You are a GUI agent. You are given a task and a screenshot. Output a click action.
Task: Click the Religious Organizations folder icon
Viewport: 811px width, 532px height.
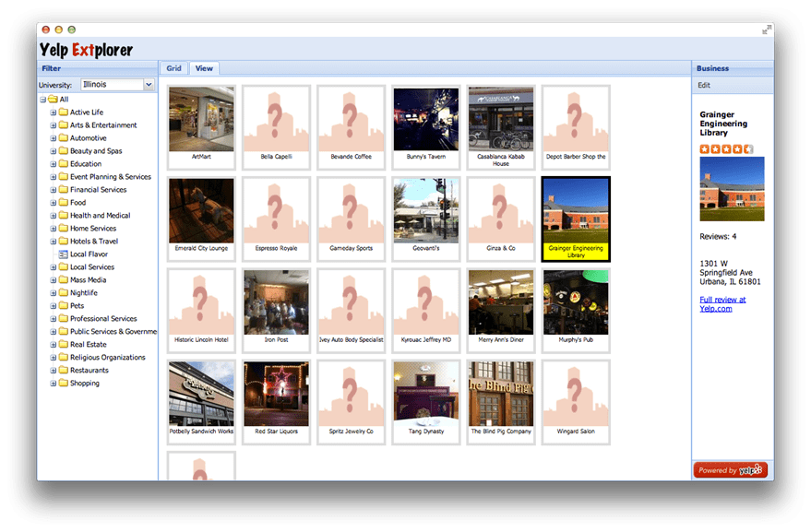(x=63, y=357)
